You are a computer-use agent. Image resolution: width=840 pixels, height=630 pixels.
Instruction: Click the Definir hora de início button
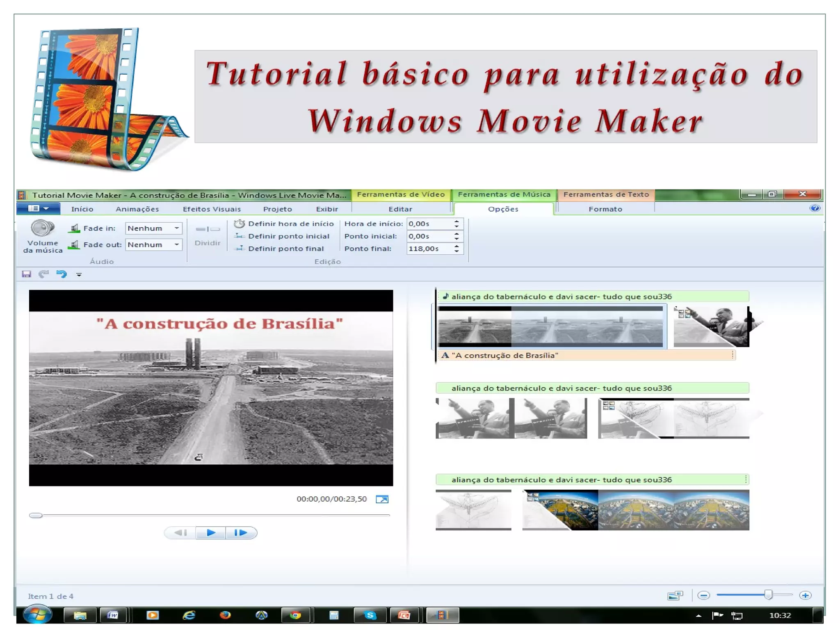coord(285,224)
